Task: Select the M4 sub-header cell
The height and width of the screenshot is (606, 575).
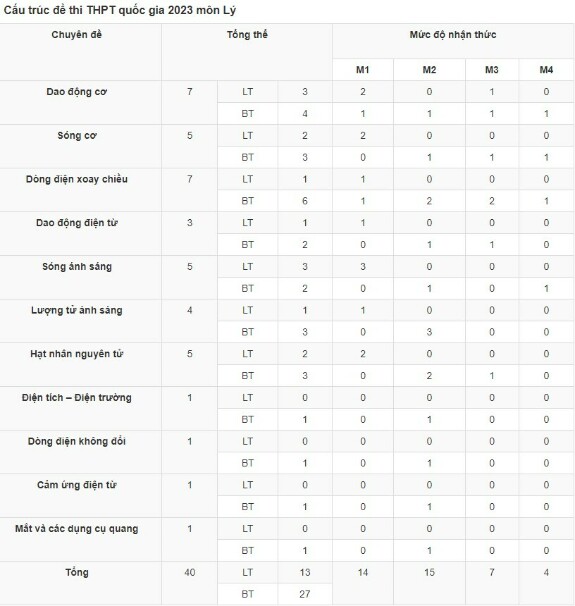Action: [x=546, y=70]
